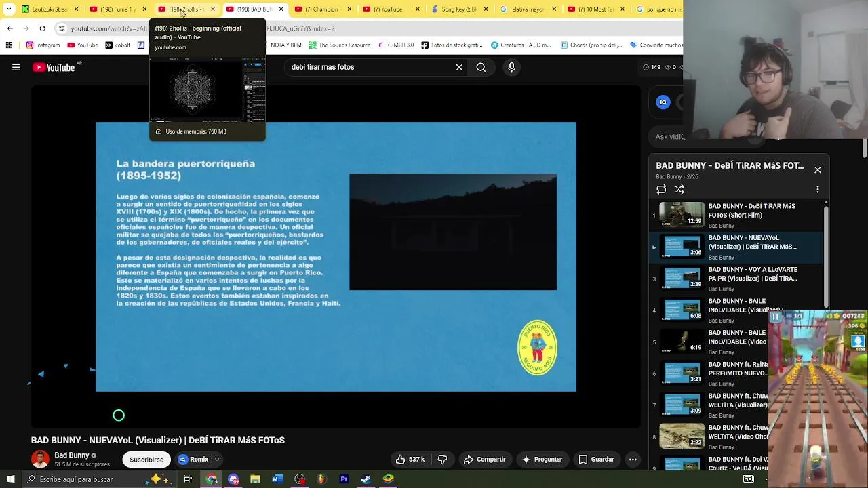Switch to relativa mayor Google tab

[527, 9]
